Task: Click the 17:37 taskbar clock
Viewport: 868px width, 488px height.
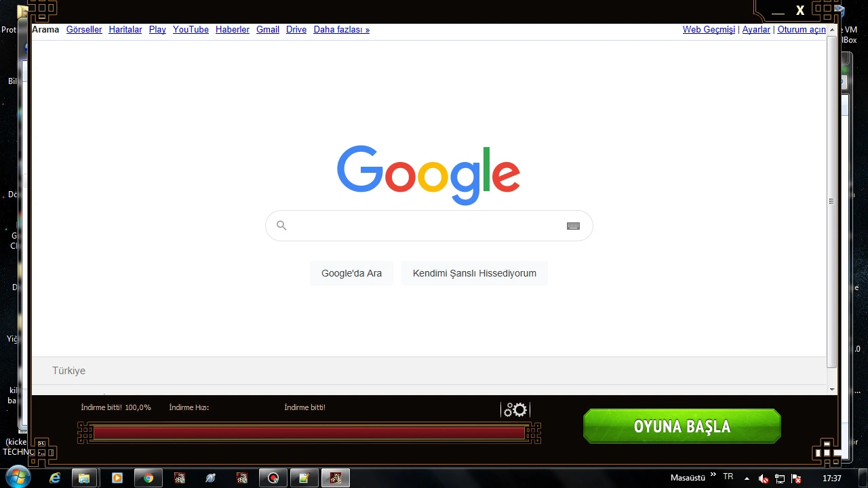Action: [x=831, y=478]
